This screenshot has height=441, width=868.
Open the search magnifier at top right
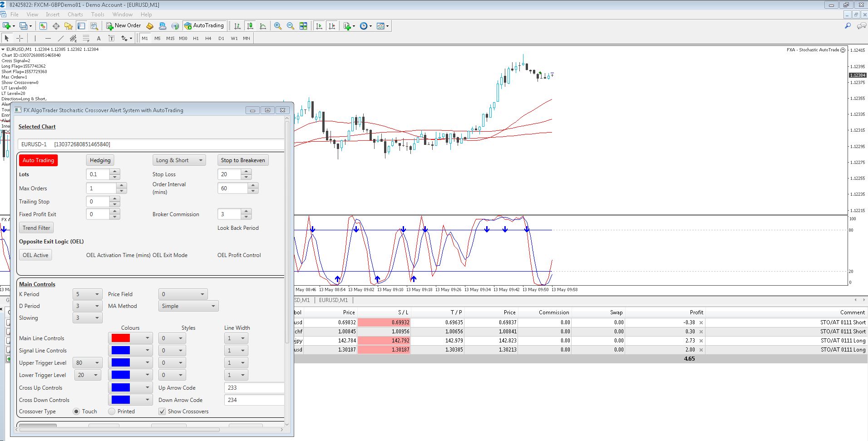pyautogui.click(x=847, y=26)
